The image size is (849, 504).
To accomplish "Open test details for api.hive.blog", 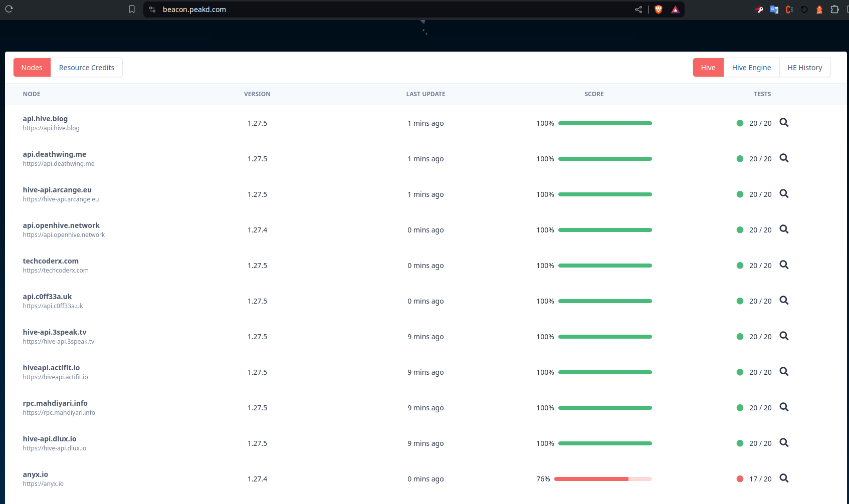I will [x=784, y=123].
